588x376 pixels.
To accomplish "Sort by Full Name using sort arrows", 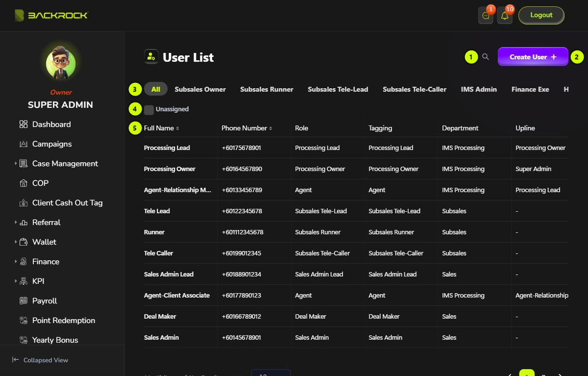I will (x=177, y=128).
